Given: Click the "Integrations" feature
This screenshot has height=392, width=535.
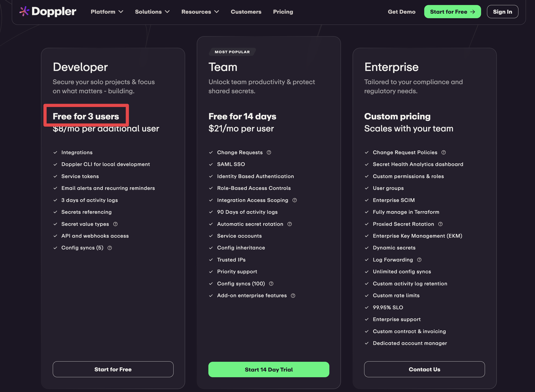Looking at the screenshot, I should [x=77, y=152].
